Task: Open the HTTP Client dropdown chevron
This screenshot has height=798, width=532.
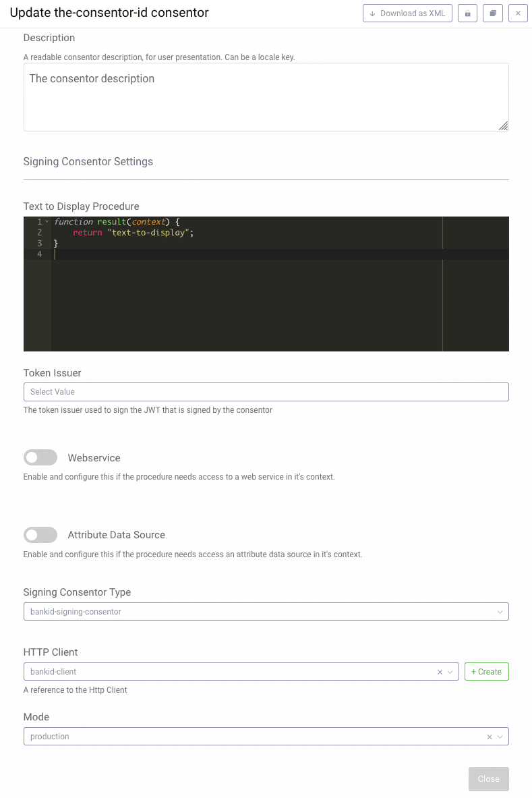Action: click(x=450, y=671)
